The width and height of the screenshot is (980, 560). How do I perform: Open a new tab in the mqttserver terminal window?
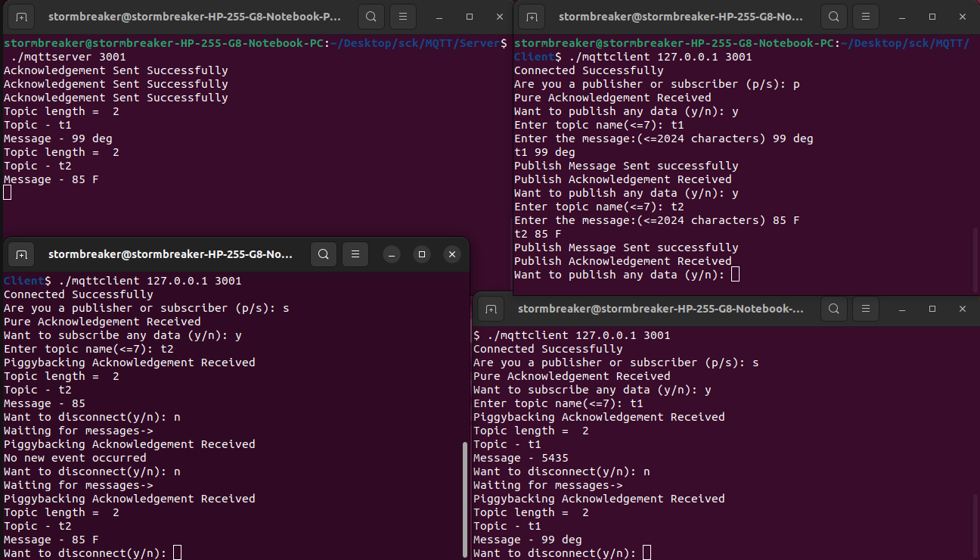(21, 16)
